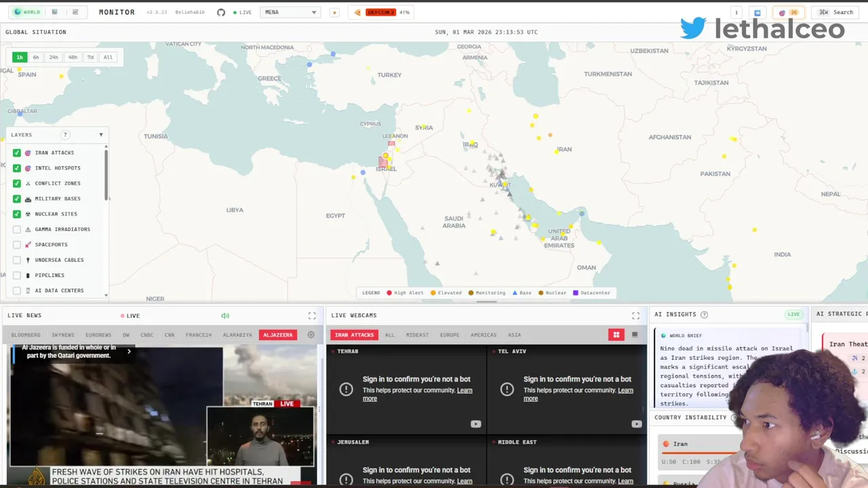The width and height of the screenshot is (868, 488).
Task: Click the Layers help question mark icon
Action: [x=66, y=135]
